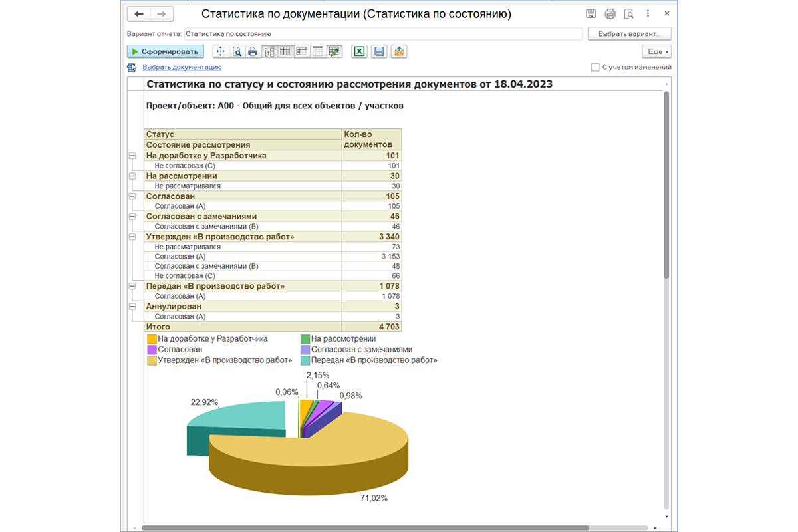798x532 pixels.
Task: Collapse the Аннулирован group
Action: (x=132, y=307)
